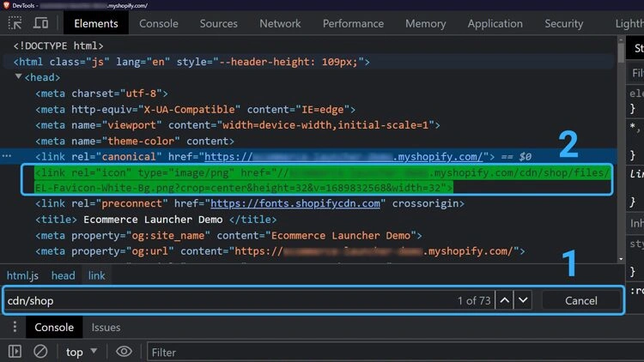Toggle the device toolbar icon
644x362 pixels.
click(40, 24)
